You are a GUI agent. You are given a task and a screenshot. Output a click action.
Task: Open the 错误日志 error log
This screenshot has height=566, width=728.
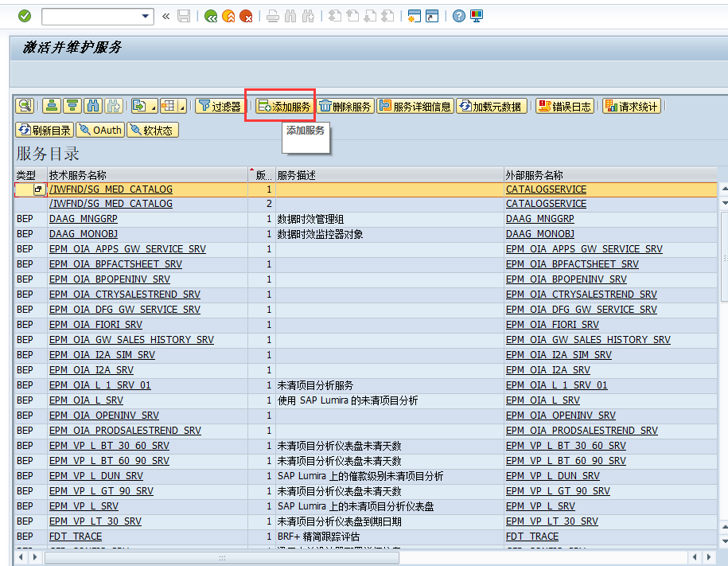tap(564, 106)
